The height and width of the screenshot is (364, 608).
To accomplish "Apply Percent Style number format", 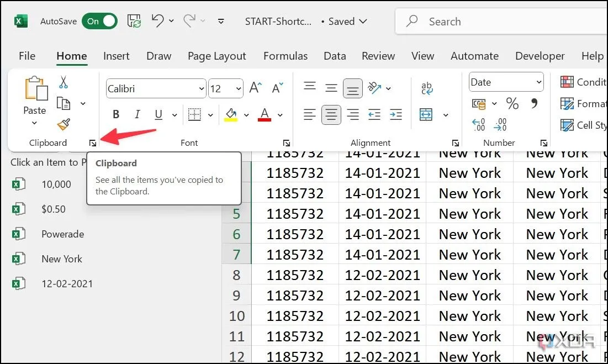I will pyautogui.click(x=512, y=104).
